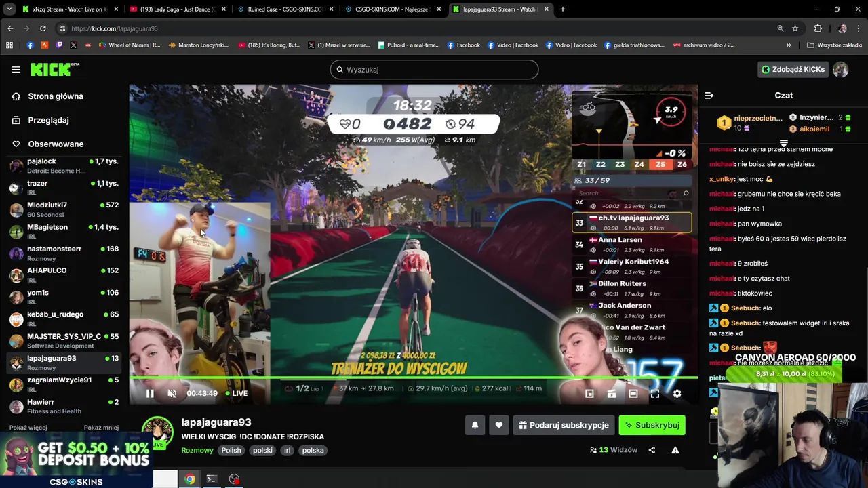
Task: Enter fullscreen mode on the player
Action: coord(655,393)
